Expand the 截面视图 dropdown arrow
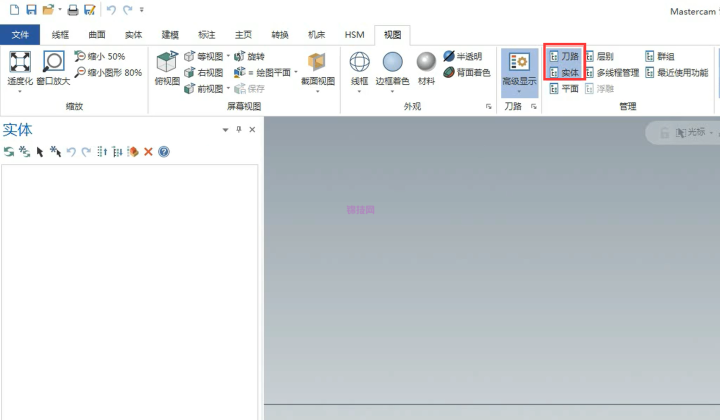720x420 pixels. tap(317, 91)
